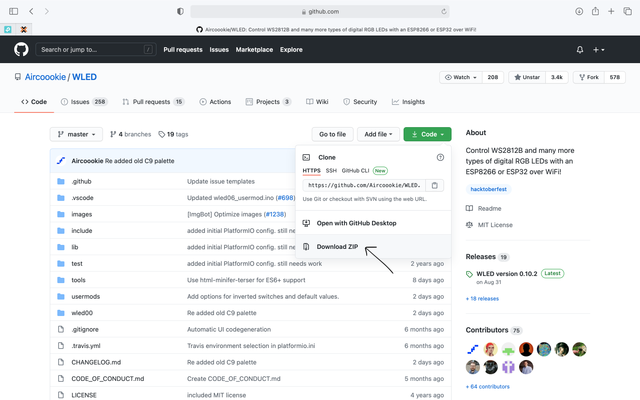Screen dimensions: 640x400
Task: Open Issues in top navigation
Action: (219, 49)
